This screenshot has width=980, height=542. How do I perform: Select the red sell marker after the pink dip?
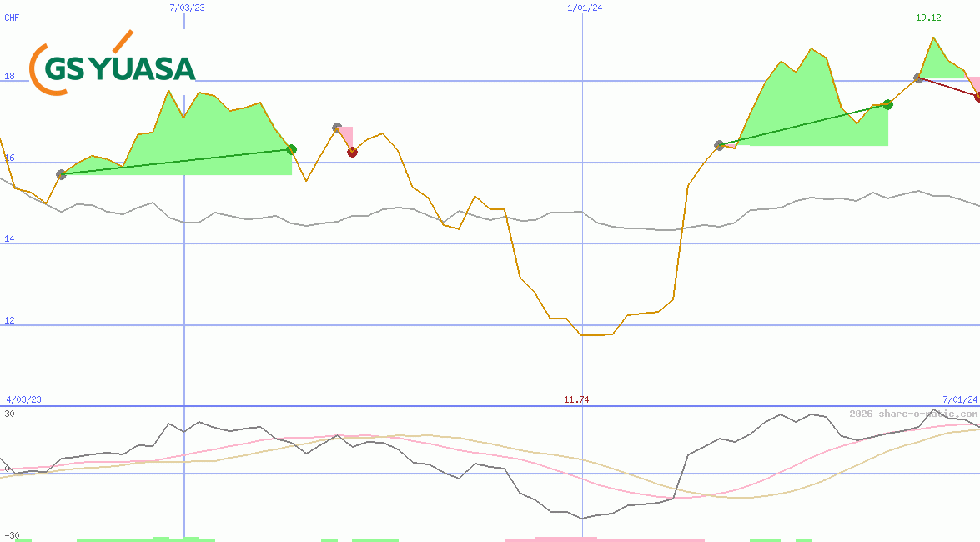pos(352,151)
